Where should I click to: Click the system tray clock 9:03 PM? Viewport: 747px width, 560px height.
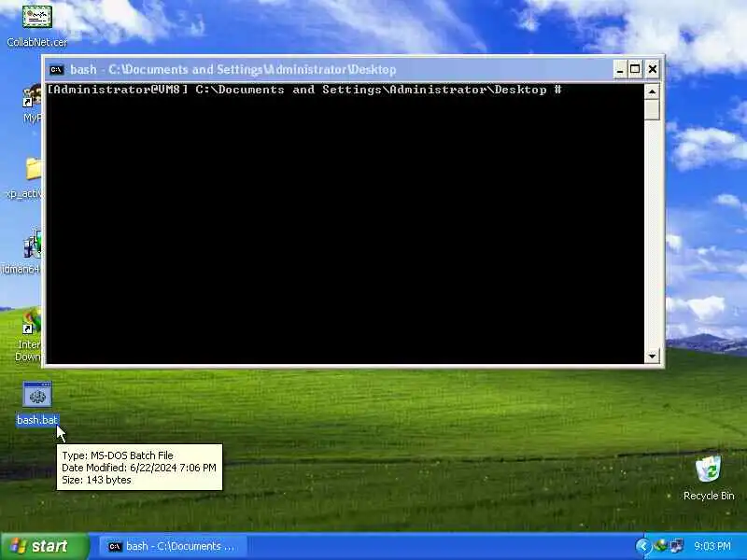click(x=712, y=546)
